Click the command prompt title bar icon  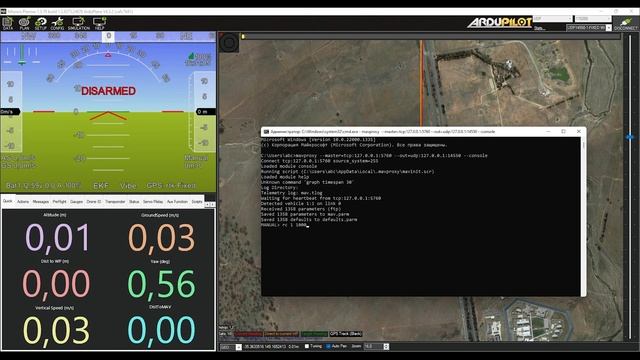pos(266,131)
